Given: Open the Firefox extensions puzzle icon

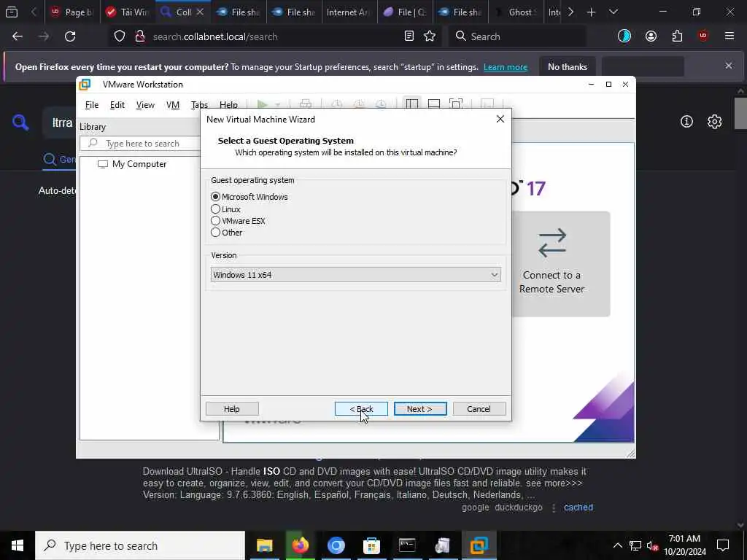Looking at the screenshot, I should (677, 36).
